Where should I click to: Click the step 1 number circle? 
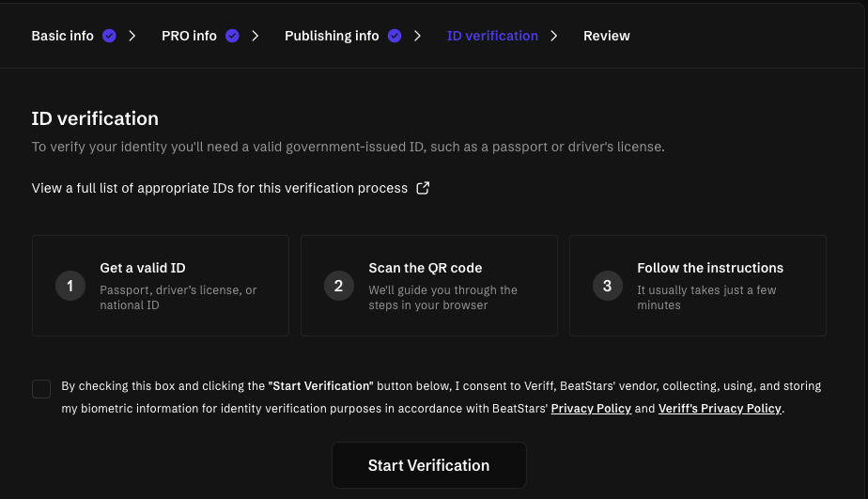pyautogui.click(x=70, y=286)
